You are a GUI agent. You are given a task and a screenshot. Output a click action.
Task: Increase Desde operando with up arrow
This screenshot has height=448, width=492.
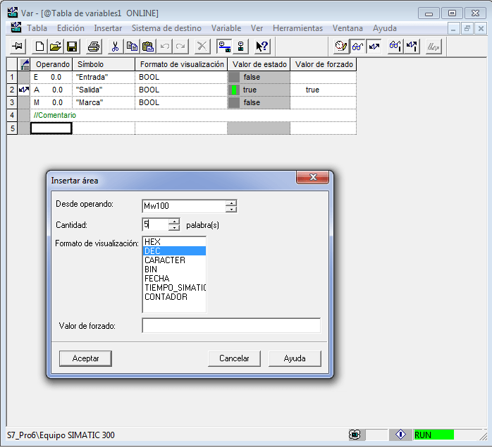[231, 203]
